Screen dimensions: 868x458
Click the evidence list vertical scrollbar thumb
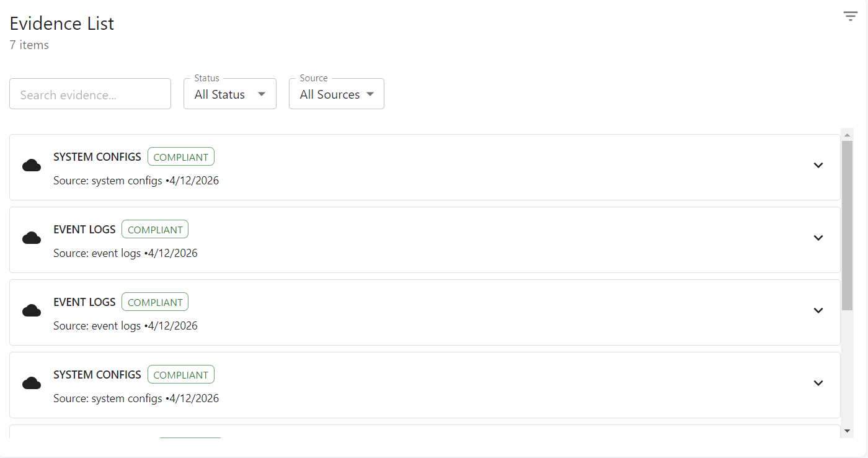[848, 225]
